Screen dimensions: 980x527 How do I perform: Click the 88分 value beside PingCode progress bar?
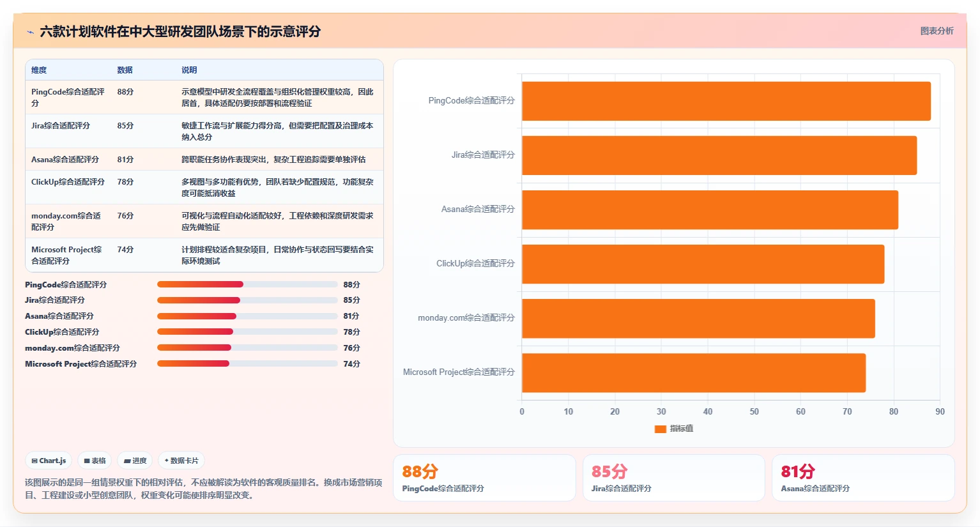[x=351, y=285]
